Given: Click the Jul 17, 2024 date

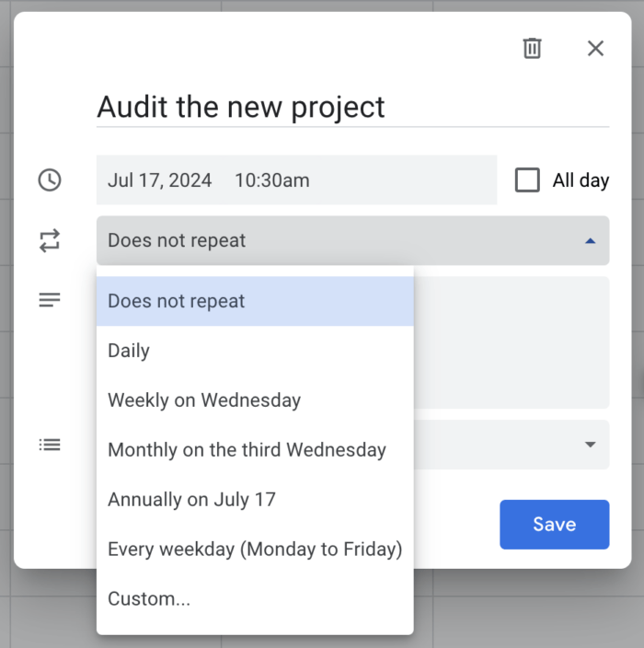Looking at the screenshot, I should click(159, 180).
